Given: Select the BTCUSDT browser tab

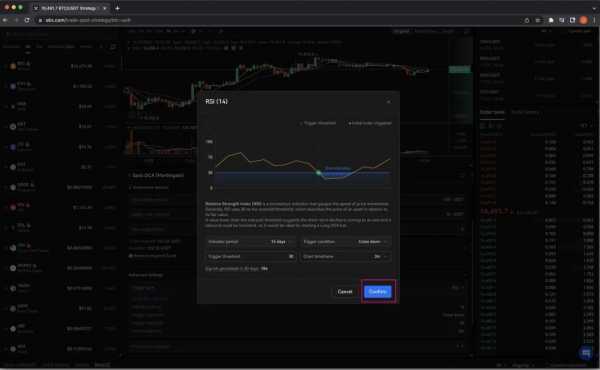Looking at the screenshot, I should pyautogui.click(x=69, y=8).
